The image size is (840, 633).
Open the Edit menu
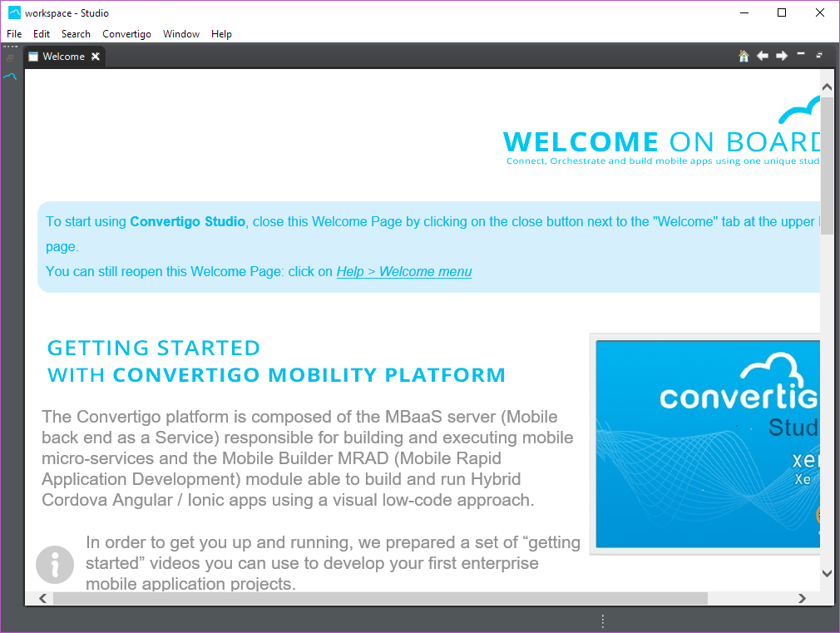(x=42, y=34)
